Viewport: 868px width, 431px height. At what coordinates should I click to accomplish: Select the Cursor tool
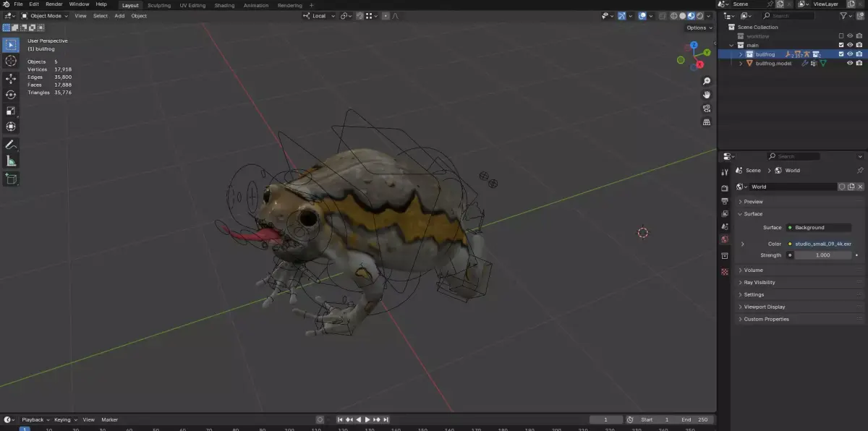tap(11, 61)
